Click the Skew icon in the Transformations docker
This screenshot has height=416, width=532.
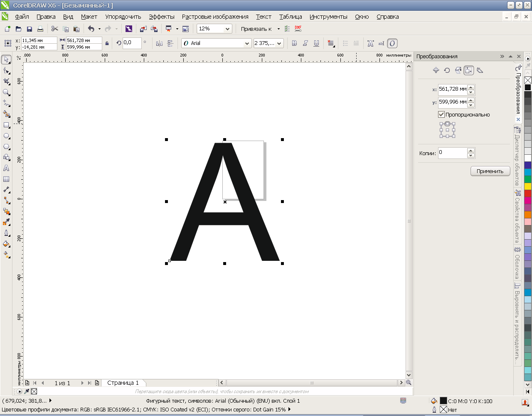pos(480,70)
